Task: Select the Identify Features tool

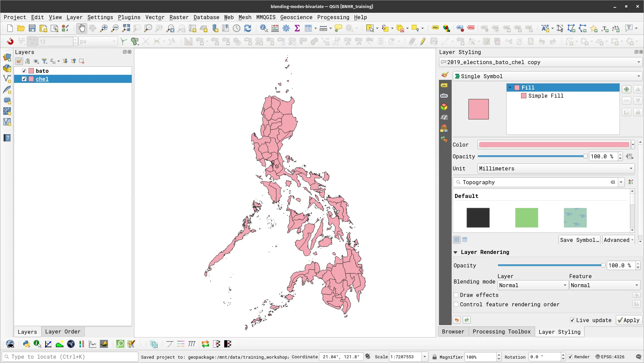Action: click(x=264, y=28)
